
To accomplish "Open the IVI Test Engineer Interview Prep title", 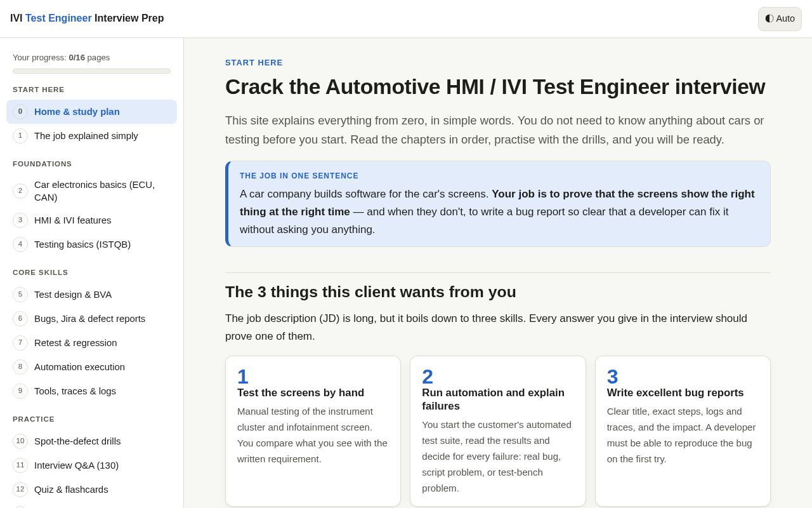I will tap(87, 18).
